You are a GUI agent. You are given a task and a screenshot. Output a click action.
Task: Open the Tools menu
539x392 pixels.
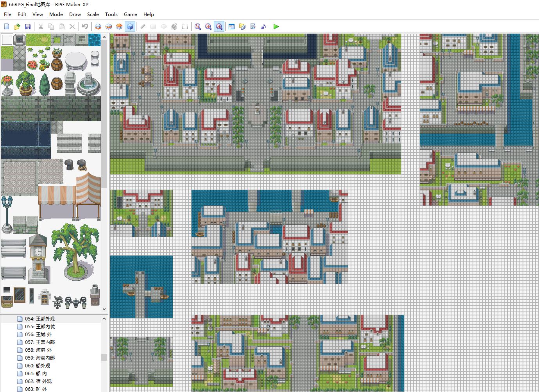(x=111, y=14)
